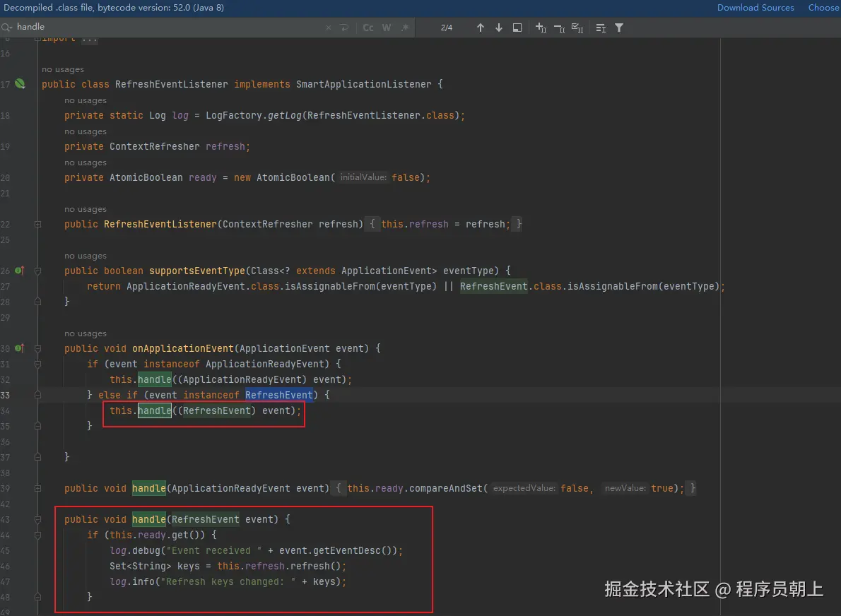The height and width of the screenshot is (616, 841).
Task: Click the ContextRefresher field type
Action: point(155,146)
